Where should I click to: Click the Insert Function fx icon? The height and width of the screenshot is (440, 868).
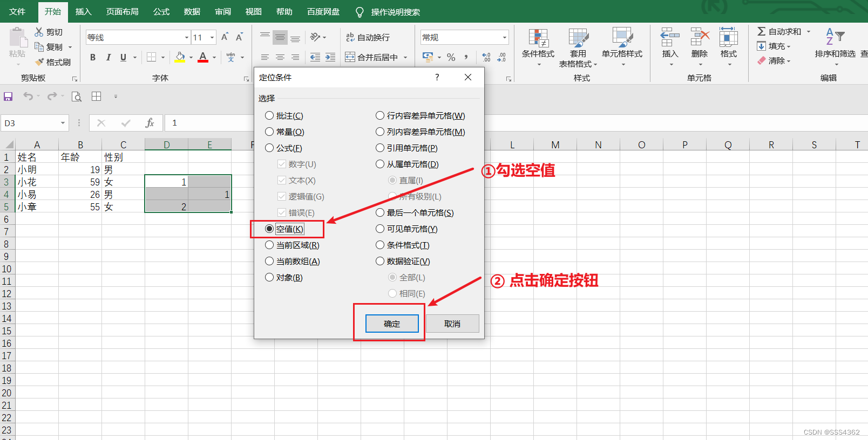pos(150,123)
